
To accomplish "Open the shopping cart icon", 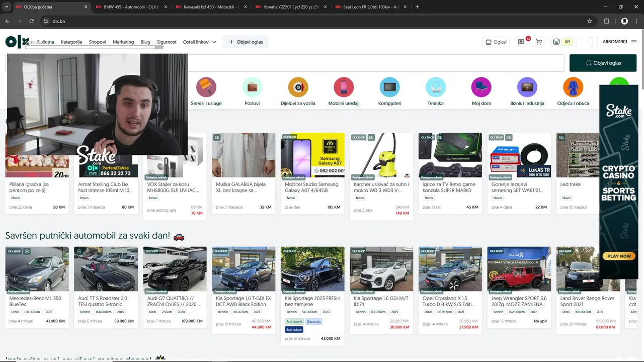I will click(539, 42).
